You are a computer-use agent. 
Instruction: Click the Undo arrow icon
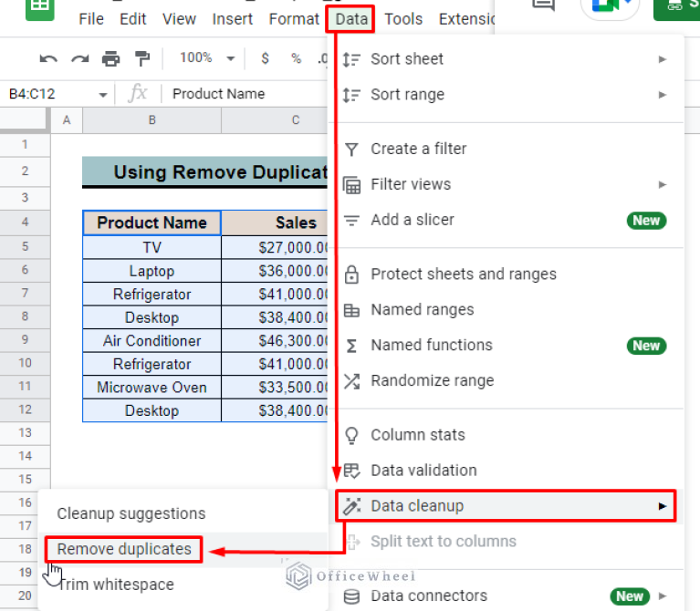[48, 59]
